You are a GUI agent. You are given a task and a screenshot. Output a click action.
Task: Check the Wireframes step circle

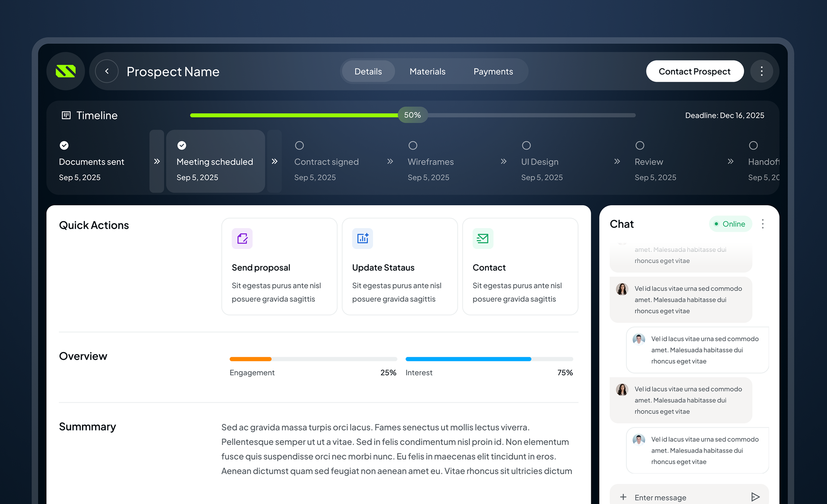coord(413,145)
